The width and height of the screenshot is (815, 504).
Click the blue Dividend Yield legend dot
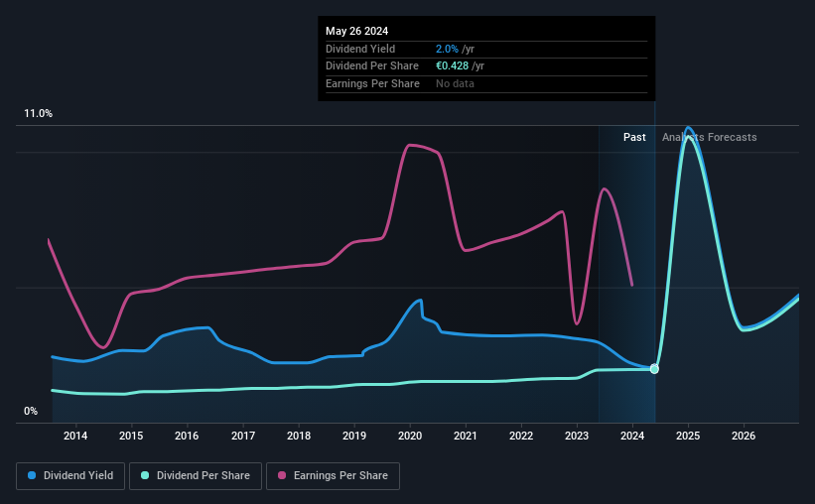32,475
